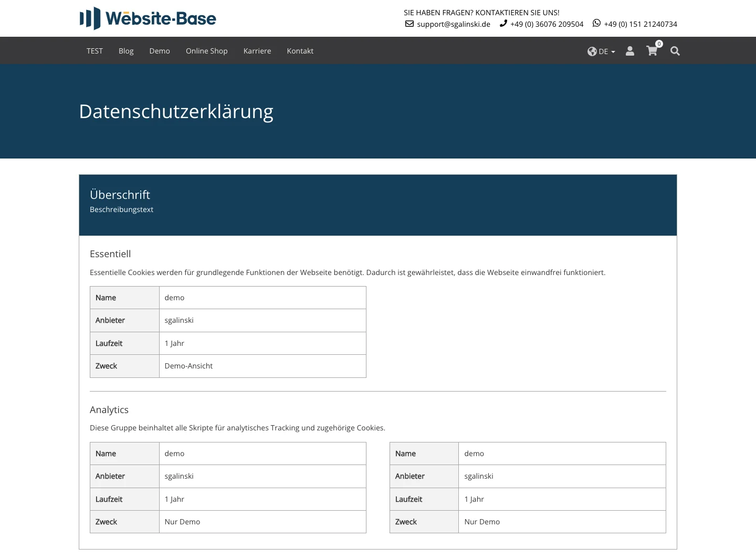Screen dimensions: 756x559
Task: Click the envelope icon next to support email
Action: tap(409, 24)
